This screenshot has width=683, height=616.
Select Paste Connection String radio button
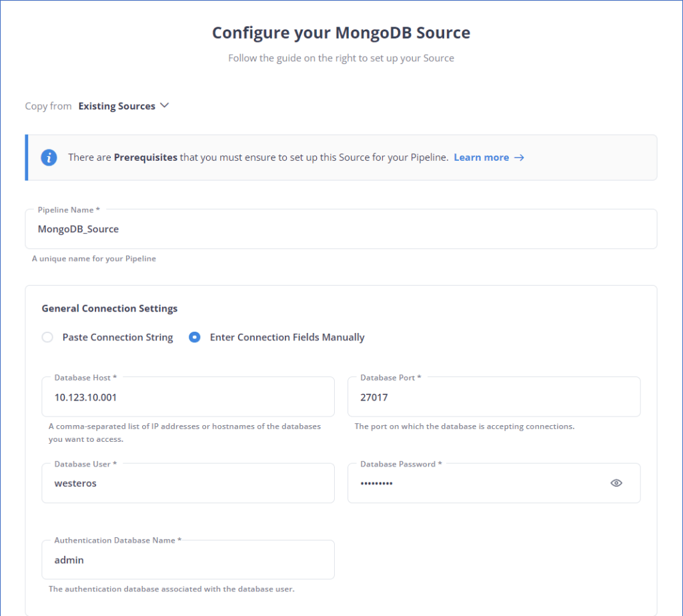pos(47,337)
